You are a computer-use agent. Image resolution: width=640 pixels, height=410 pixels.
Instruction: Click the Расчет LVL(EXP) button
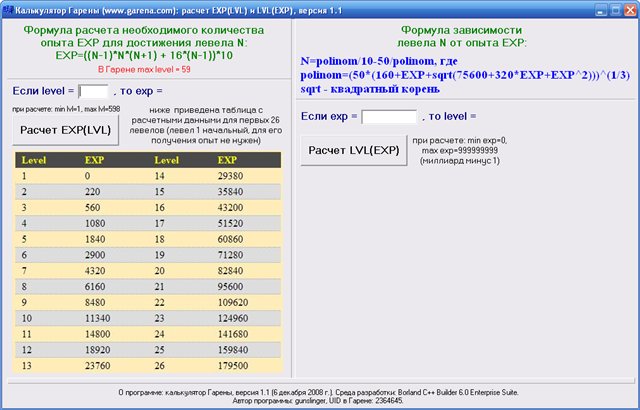(x=353, y=150)
